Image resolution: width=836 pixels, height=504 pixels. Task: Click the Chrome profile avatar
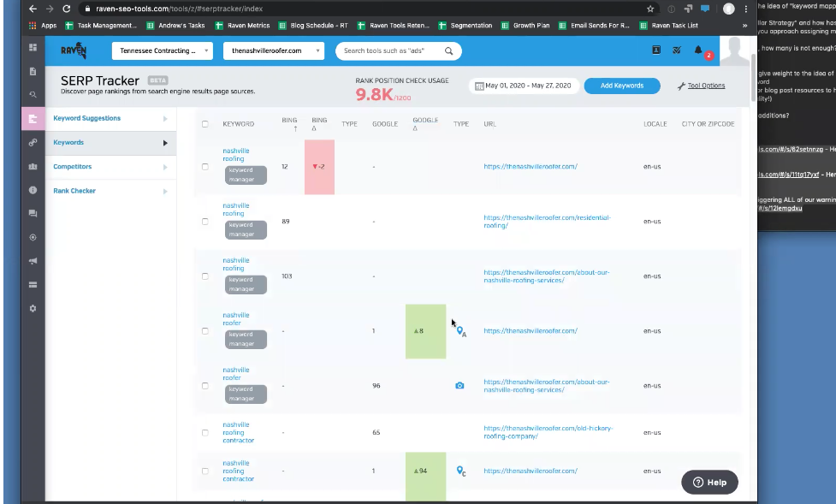pyautogui.click(x=729, y=9)
